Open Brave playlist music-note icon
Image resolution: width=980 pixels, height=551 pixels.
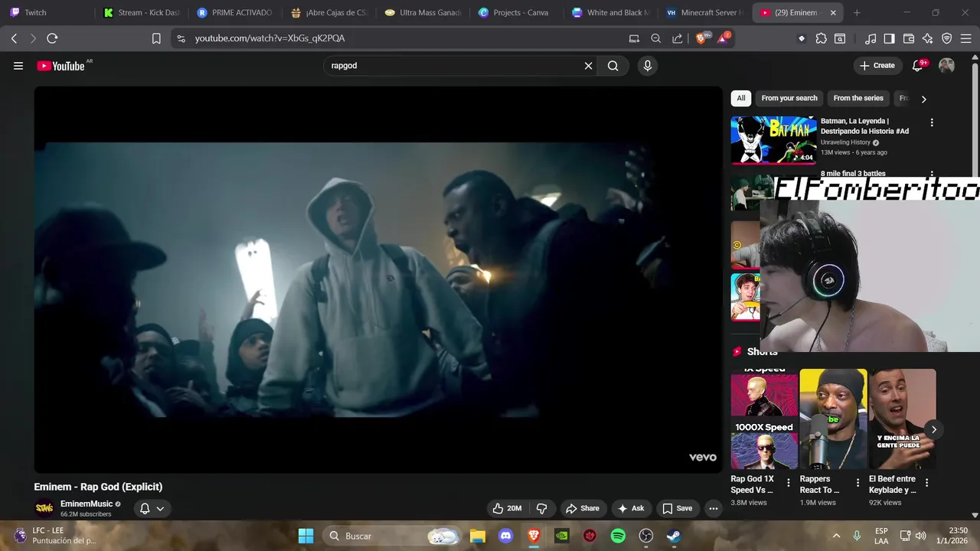(x=871, y=38)
